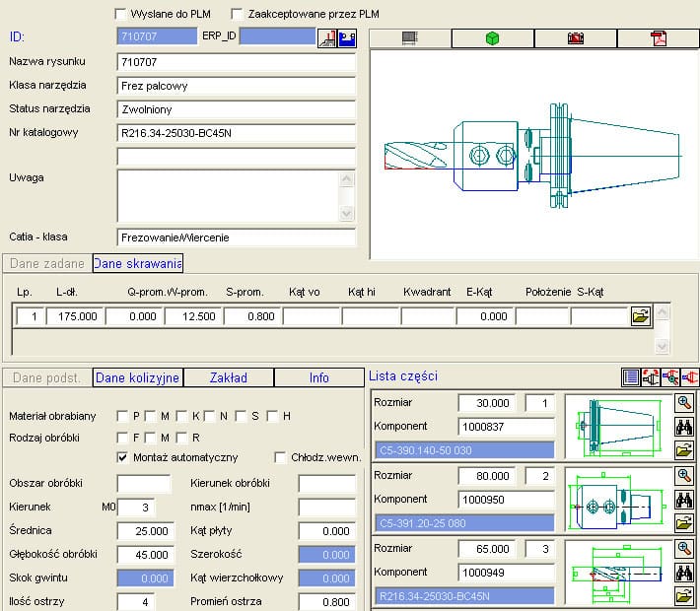Check material N checkbox
Screen dimensions: 700x611
tap(209, 416)
